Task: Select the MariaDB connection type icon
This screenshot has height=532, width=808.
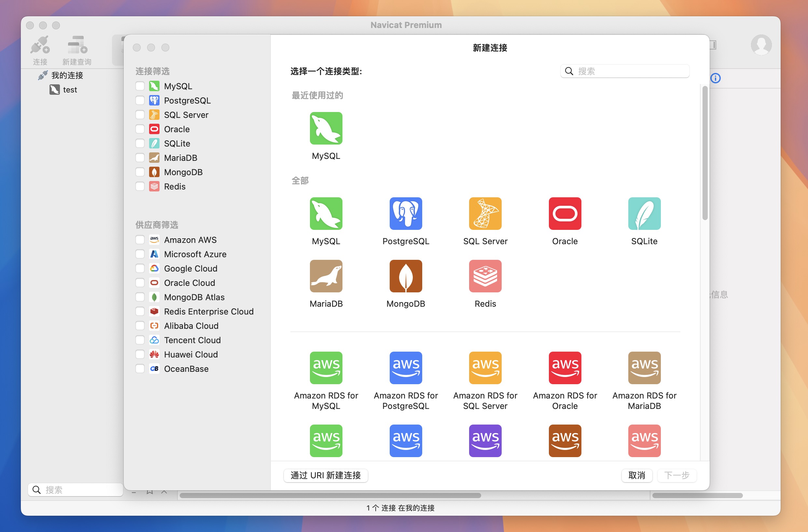Action: (x=325, y=276)
